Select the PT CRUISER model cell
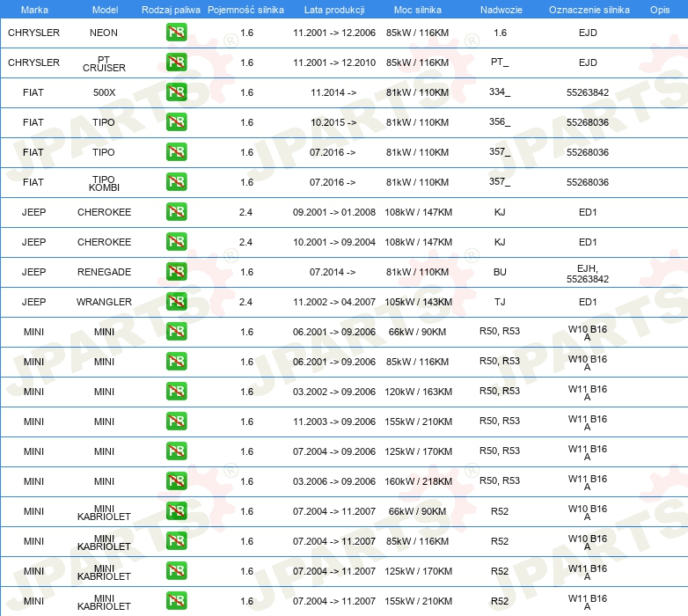This screenshot has width=688, height=616. [104, 63]
